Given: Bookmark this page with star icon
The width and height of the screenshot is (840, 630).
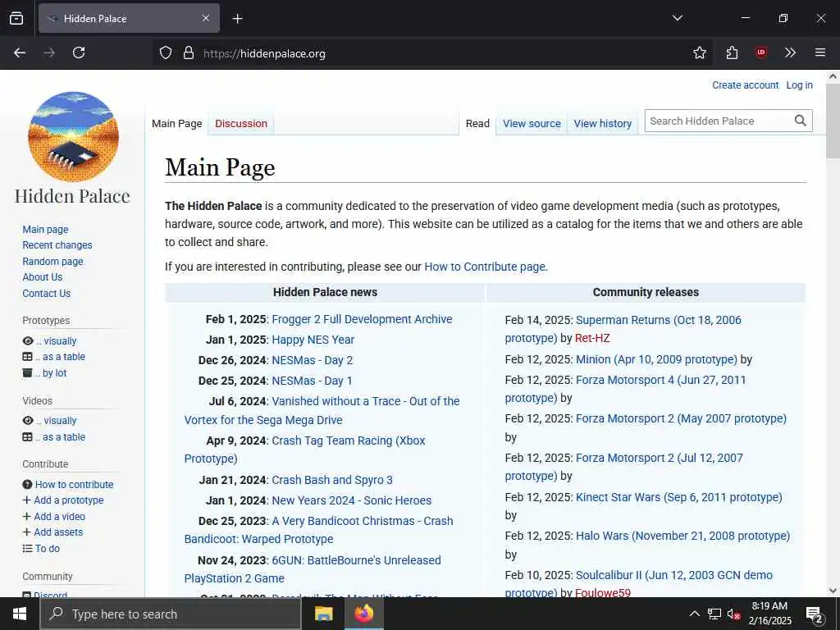Looking at the screenshot, I should pos(700,52).
